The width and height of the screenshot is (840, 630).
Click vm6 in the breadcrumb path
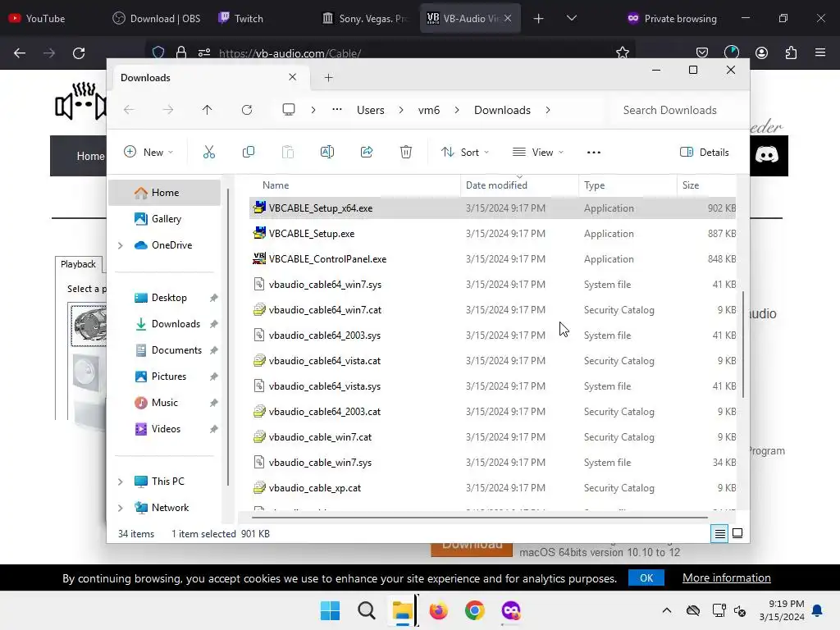(x=428, y=110)
